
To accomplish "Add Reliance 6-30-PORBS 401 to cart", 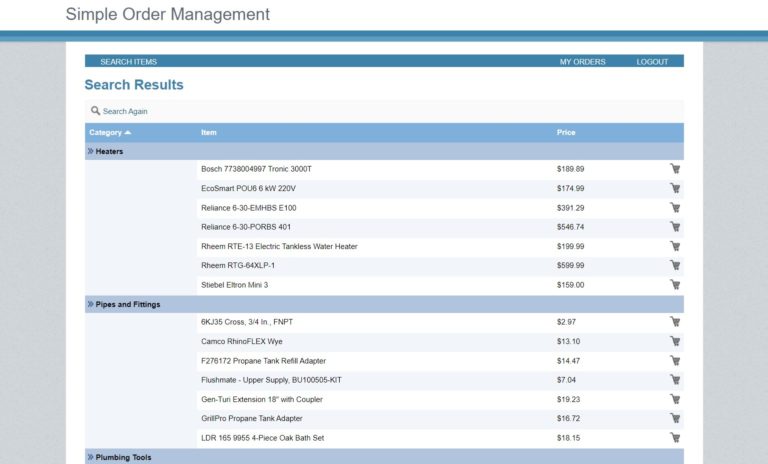I will pyautogui.click(x=675, y=227).
